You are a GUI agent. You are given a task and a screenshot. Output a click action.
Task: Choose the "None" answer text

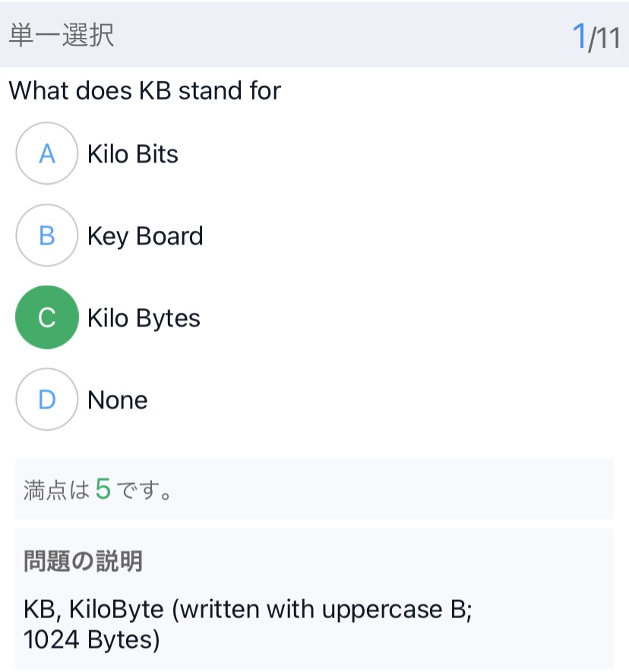pos(118,400)
